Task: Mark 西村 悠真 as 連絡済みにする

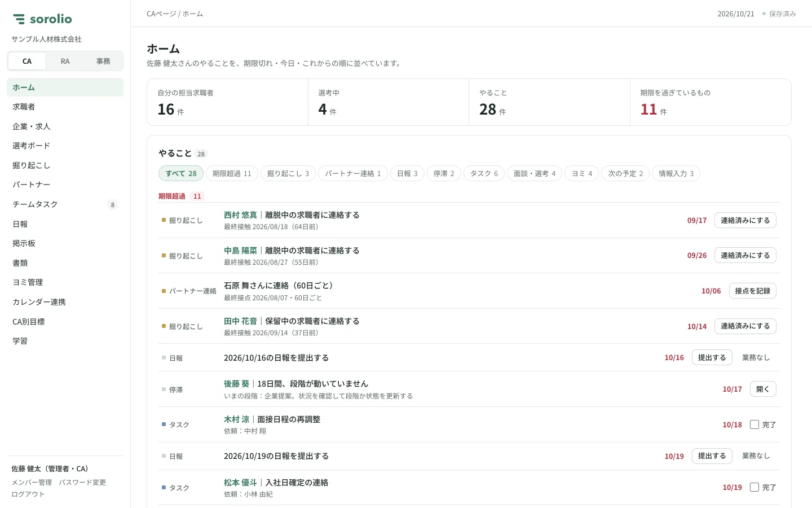Action: [x=745, y=220]
